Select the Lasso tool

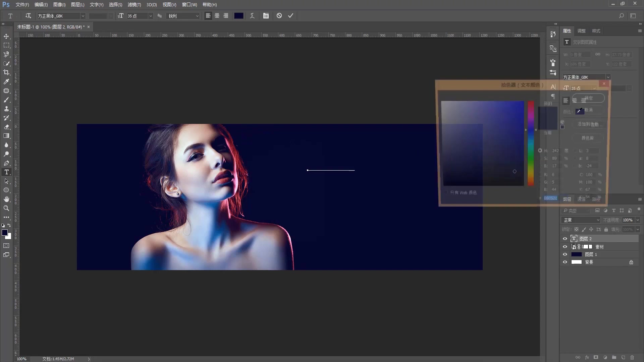6,54
